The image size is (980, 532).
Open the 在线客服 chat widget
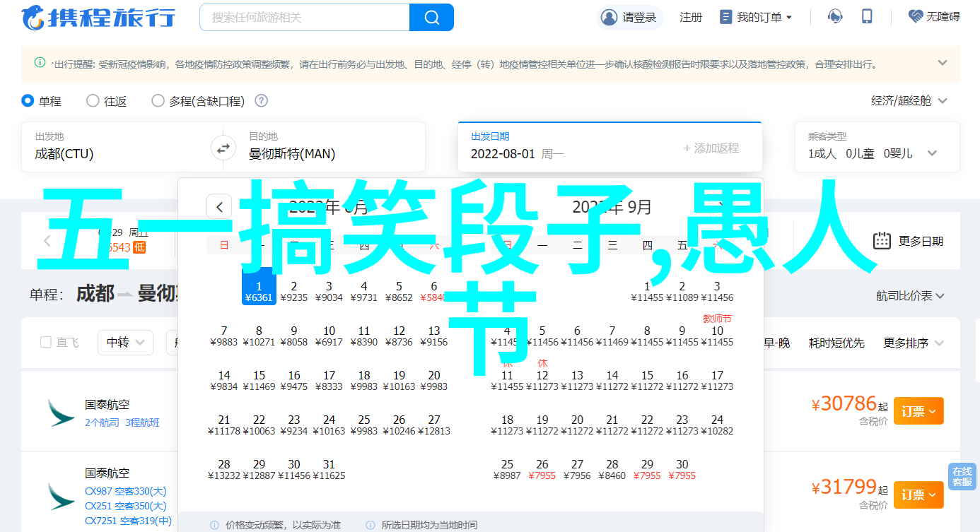click(x=962, y=477)
